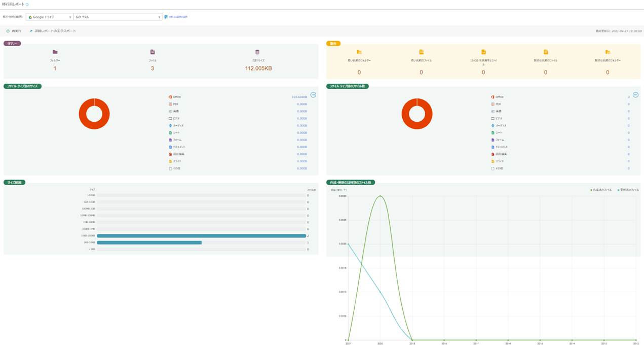Click the 1KB-10KB size range bar
The width and height of the screenshot is (644, 346).
coord(149,243)
